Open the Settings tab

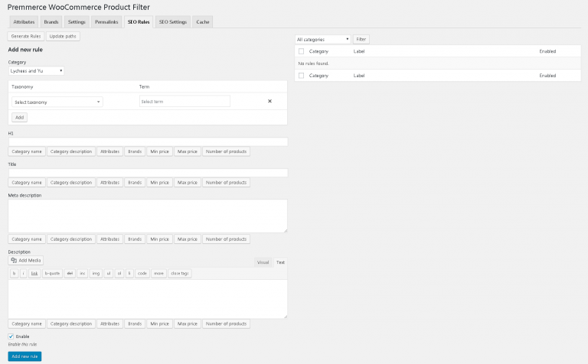77,21
